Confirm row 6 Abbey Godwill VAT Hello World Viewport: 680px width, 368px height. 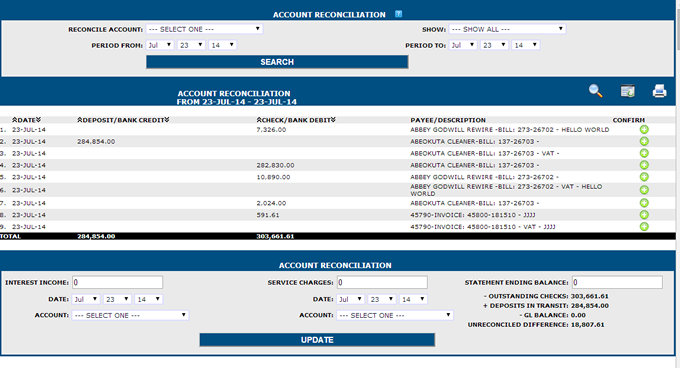coord(644,190)
